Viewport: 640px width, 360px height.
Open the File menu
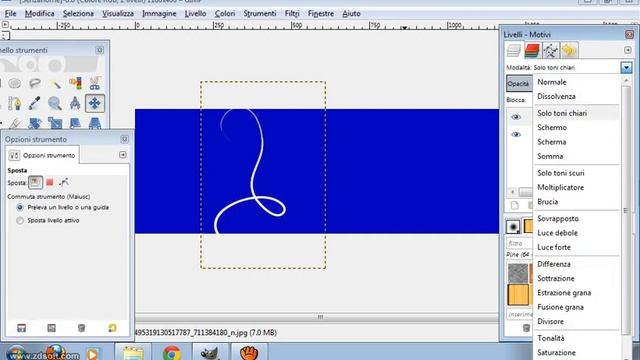click(x=10, y=13)
